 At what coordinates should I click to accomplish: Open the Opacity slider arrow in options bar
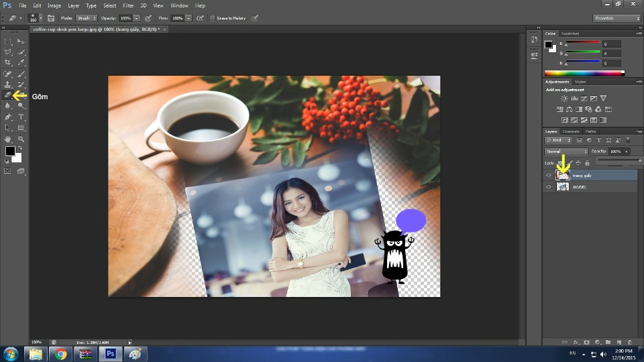click(136, 18)
